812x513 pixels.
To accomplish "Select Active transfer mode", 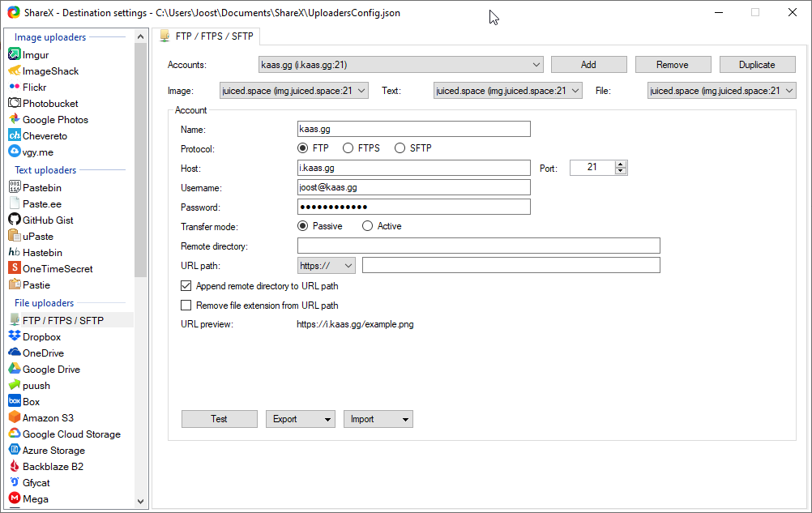I will click(x=368, y=226).
